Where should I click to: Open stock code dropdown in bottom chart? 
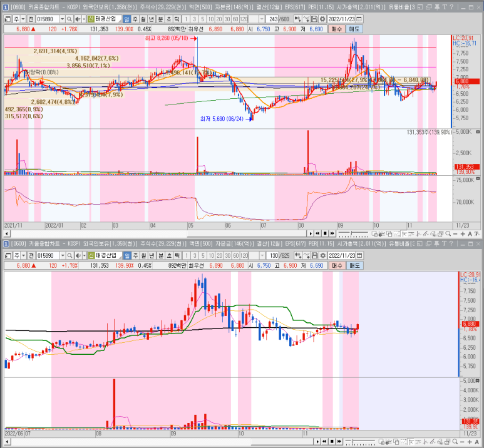click(63, 255)
